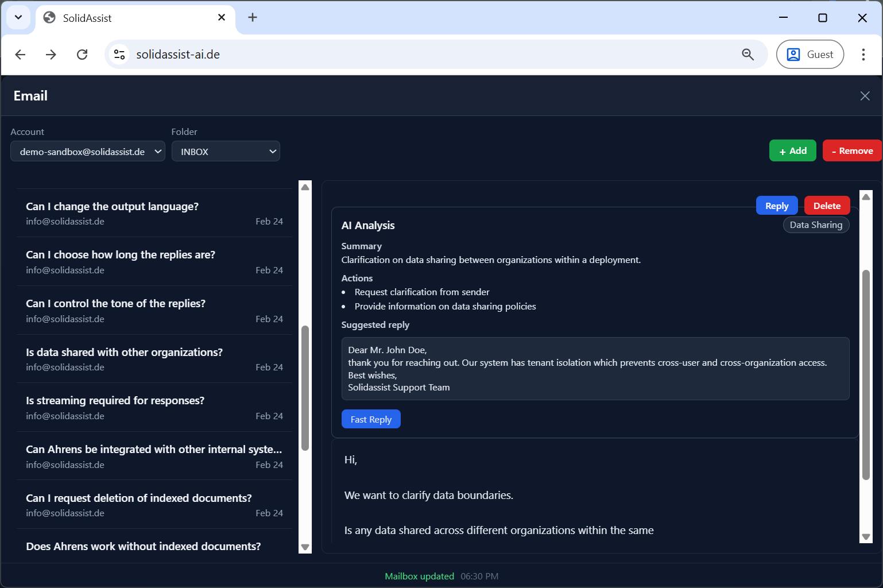Navigate forward using the browser arrow
Image resolution: width=883 pixels, height=588 pixels.
(x=51, y=54)
